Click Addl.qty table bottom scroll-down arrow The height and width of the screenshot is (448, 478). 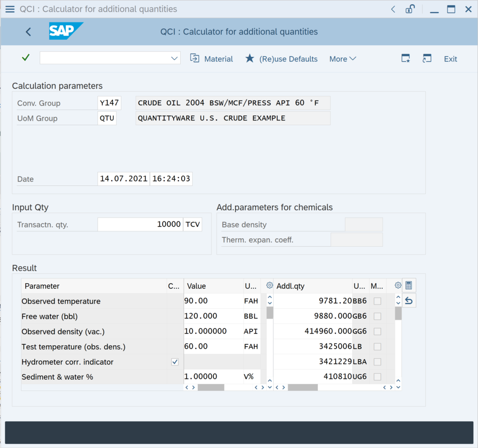click(x=398, y=387)
